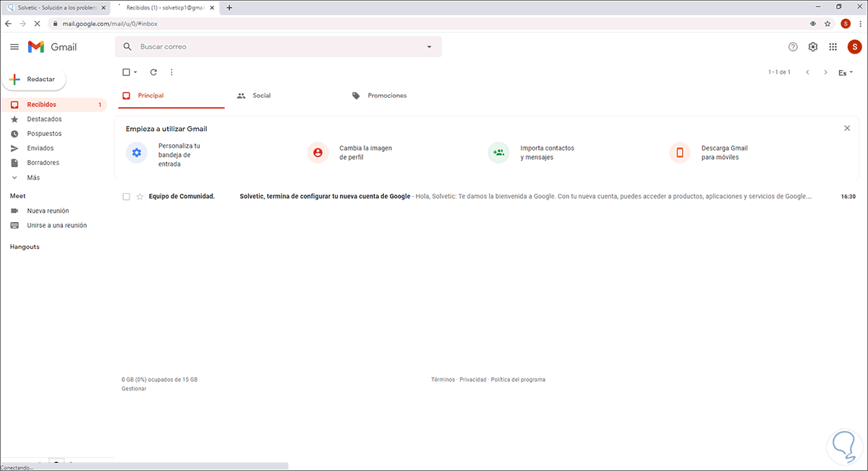Open the Solvetic welcome email subject
The width and height of the screenshot is (868, 471).
tap(325, 196)
